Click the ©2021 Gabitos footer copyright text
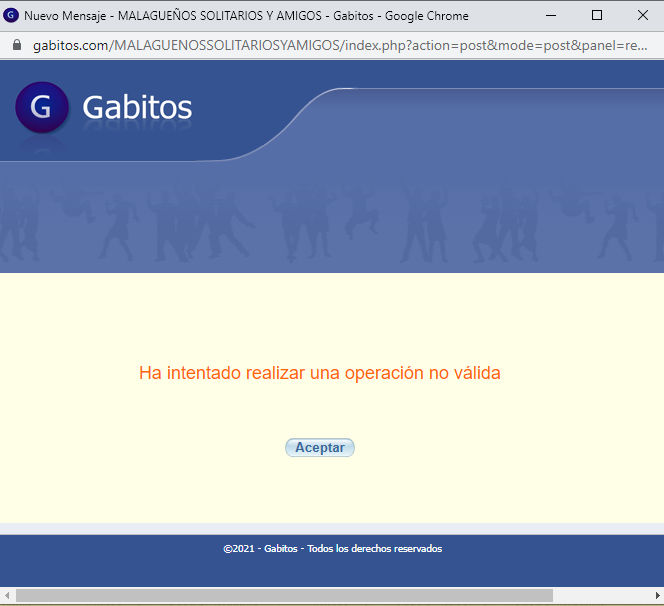664x606 pixels. click(260, 549)
